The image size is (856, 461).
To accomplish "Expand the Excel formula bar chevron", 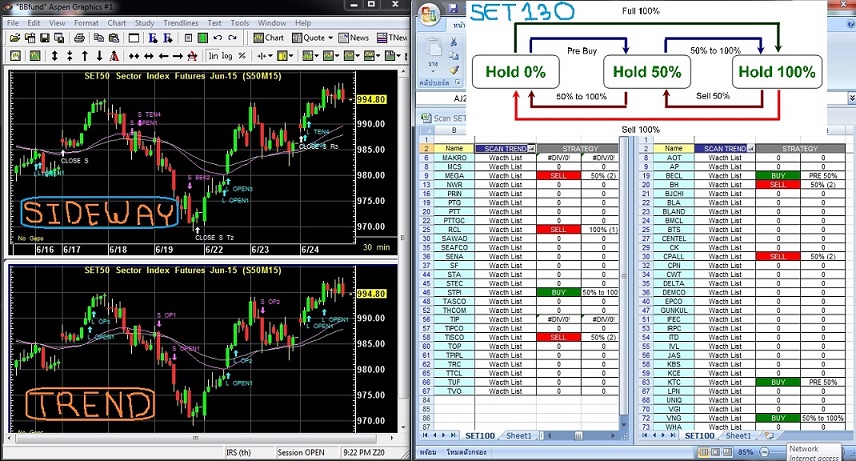I will coord(852,98).
